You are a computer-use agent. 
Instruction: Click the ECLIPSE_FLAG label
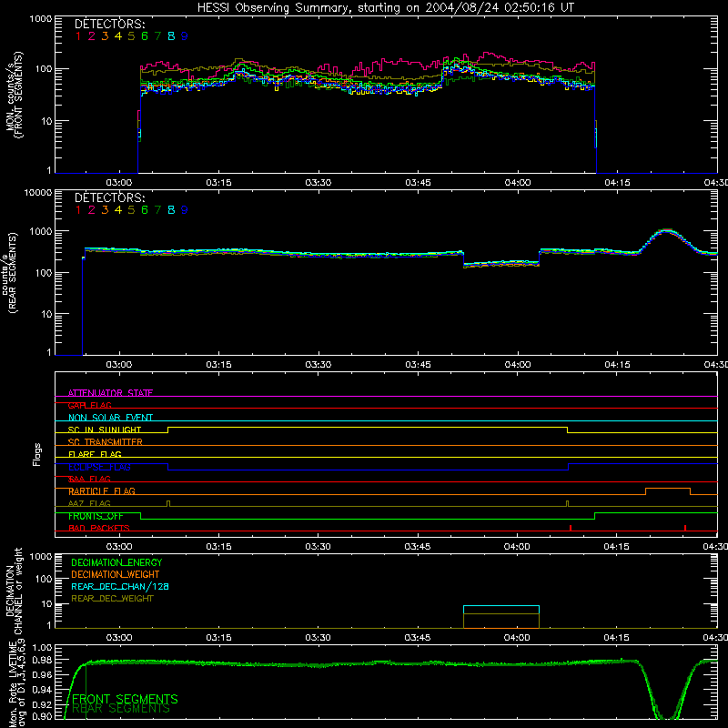pyautogui.click(x=99, y=467)
